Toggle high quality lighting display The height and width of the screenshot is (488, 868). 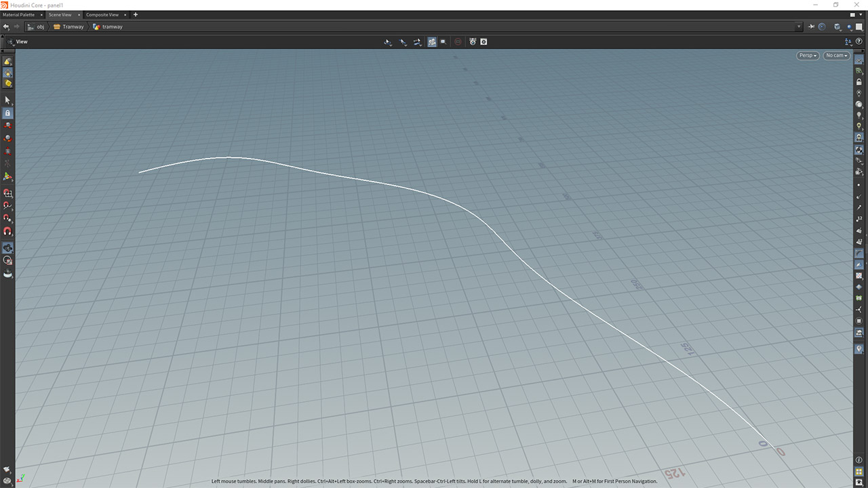click(859, 137)
